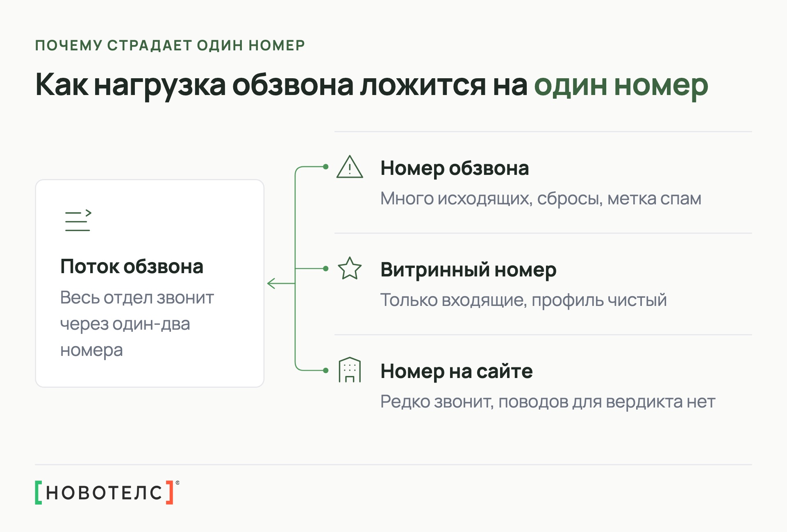Click the НОВОТЕЛС logo
Image resolution: width=787 pixels, height=532 pixels.
coord(107,492)
